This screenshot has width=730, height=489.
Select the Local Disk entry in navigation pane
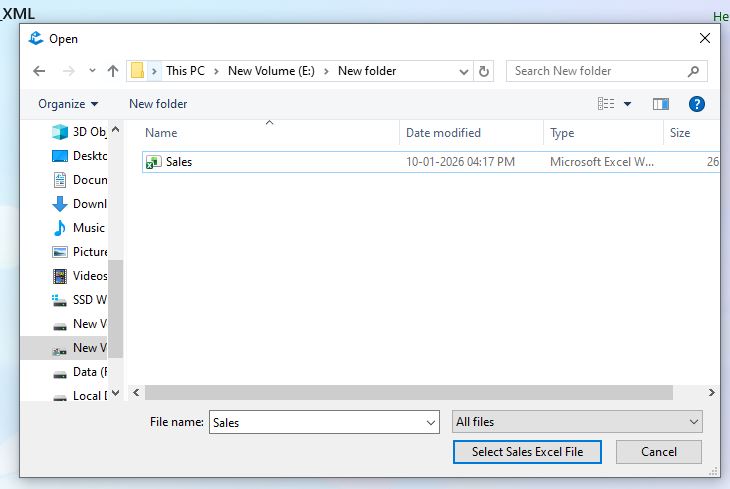click(80, 396)
